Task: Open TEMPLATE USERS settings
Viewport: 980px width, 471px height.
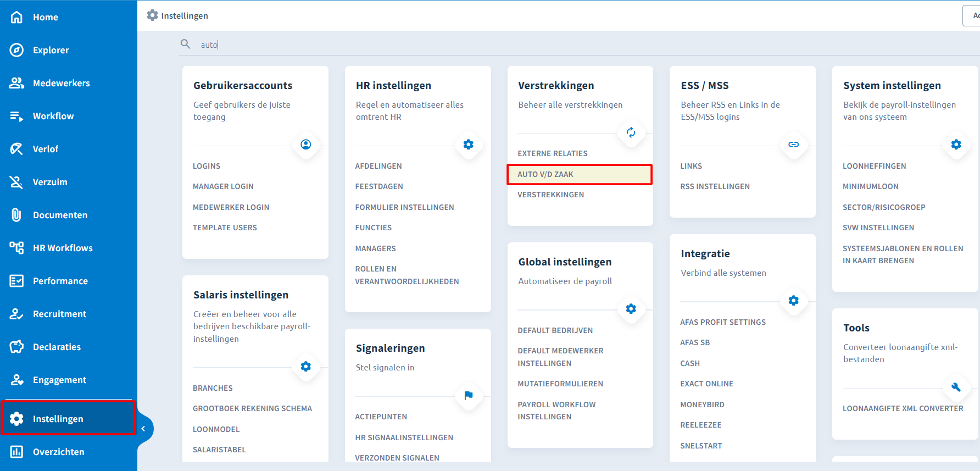Action: click(x=225, y=228)
